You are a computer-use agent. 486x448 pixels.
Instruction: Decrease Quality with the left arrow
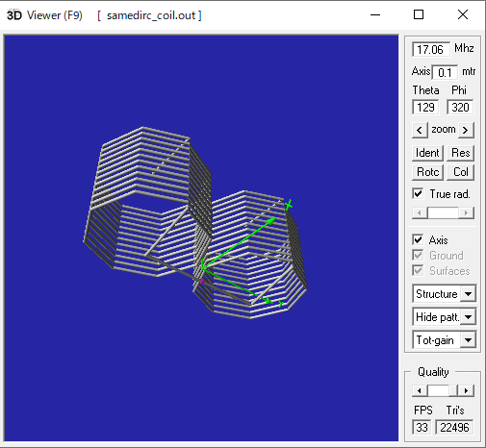pos(419,390)
